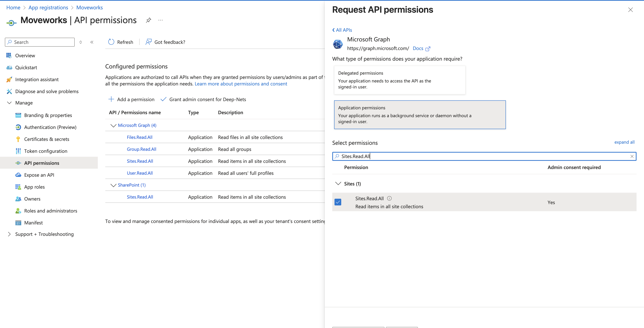Click the info icon next to Sites.Read.All
Image resolution: width=644 pixels, height=328 pixels.
[389, 198]
